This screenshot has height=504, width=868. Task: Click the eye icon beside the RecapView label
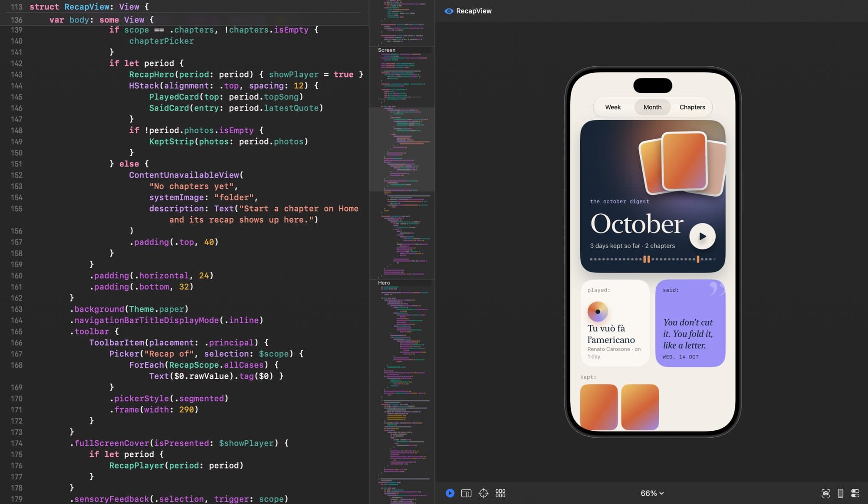[x=449, y=11]
